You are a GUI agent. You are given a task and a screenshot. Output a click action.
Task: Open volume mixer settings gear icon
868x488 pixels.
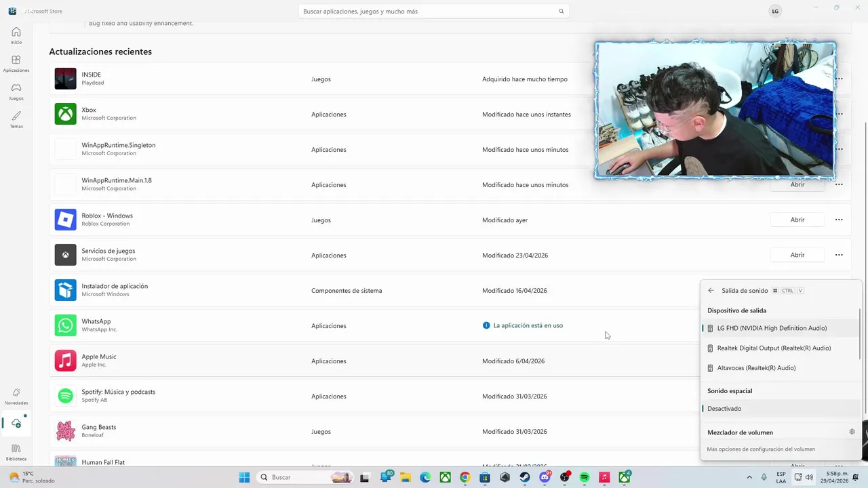[x=852, y=432]
